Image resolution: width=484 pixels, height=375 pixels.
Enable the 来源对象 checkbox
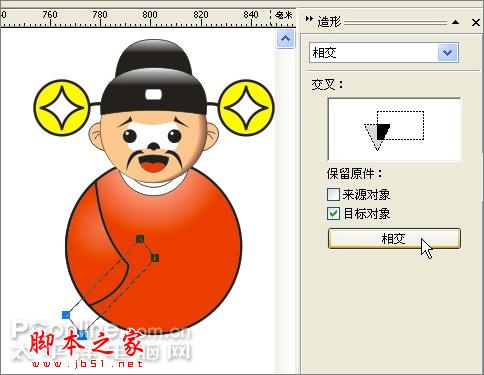click(333, 194)
